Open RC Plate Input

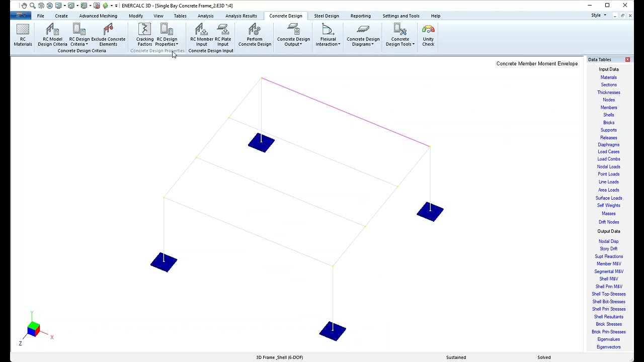click(x=223, y=35)
